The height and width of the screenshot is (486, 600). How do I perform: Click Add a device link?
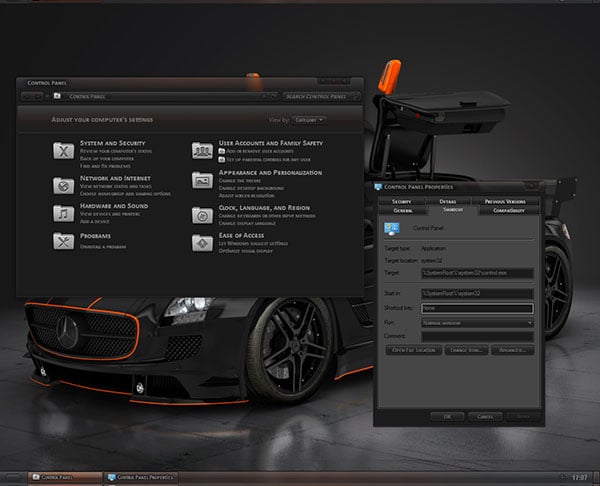point(95,221)
